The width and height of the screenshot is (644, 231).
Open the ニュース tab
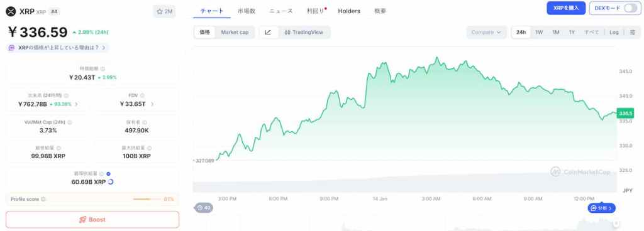tap(281, 11)
